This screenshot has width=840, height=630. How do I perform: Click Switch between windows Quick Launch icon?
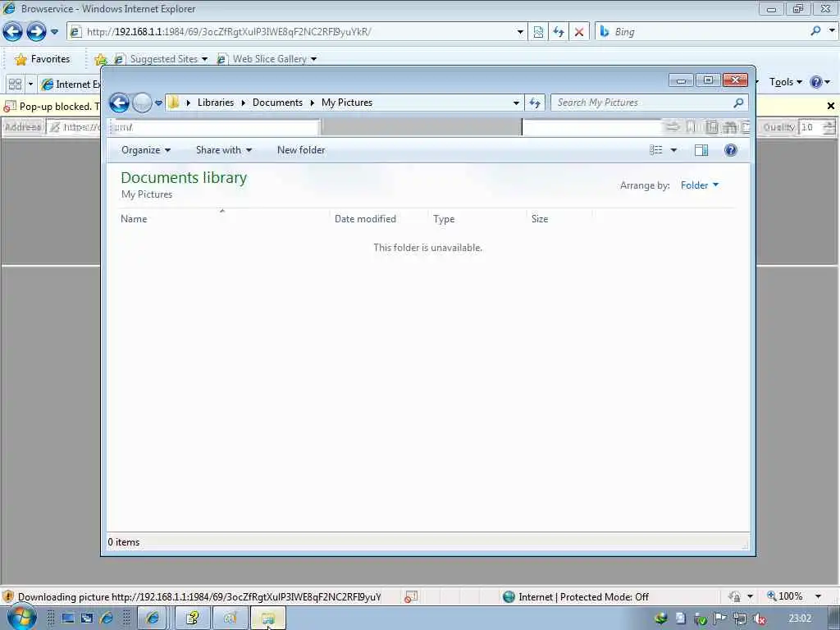87,619
